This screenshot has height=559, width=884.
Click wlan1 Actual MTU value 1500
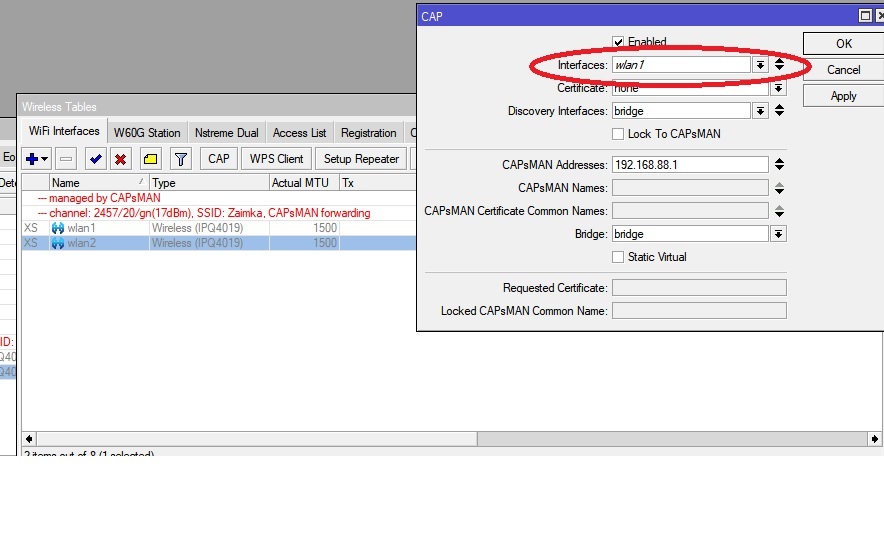[x=325, y=228]
